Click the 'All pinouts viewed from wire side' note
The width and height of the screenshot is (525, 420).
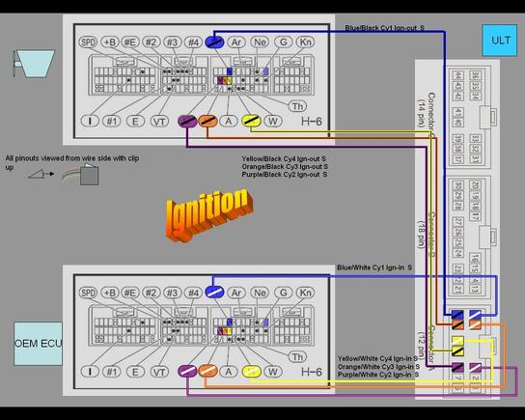[x=72, y=162]
